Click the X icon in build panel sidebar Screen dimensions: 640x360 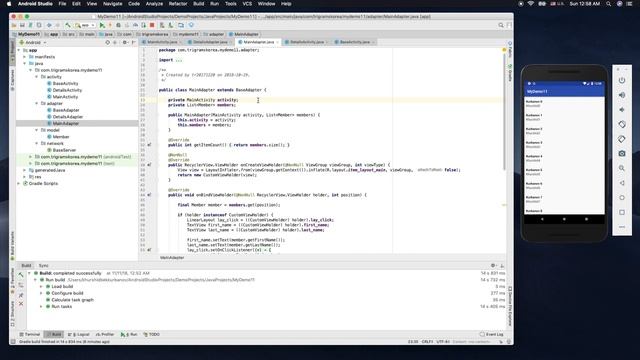[21, 304]
